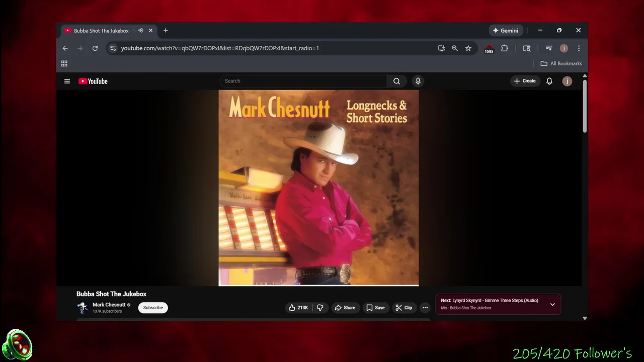The width and height of the screenshot is (644, 362).
Task: Click the search magnifier button
Action: 396,81
